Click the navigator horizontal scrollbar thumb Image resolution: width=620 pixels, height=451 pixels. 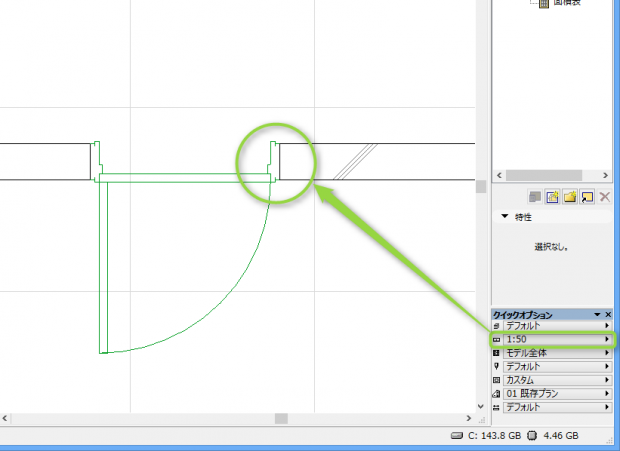pyautogui.click(x=544, y=175)
